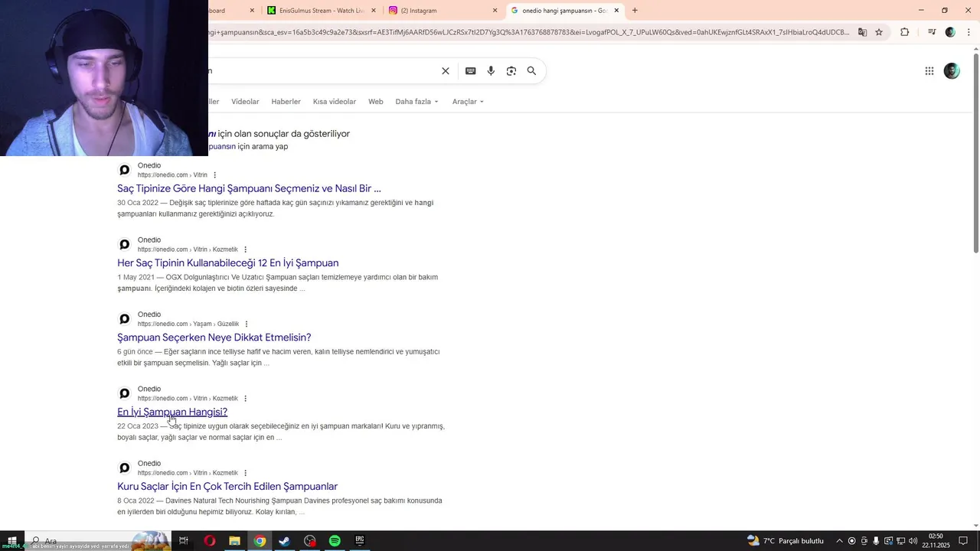Click the onedio.com › Yaşam › Güzellik breadcrumb
980x551 pixels.
(x=188, y=324)
